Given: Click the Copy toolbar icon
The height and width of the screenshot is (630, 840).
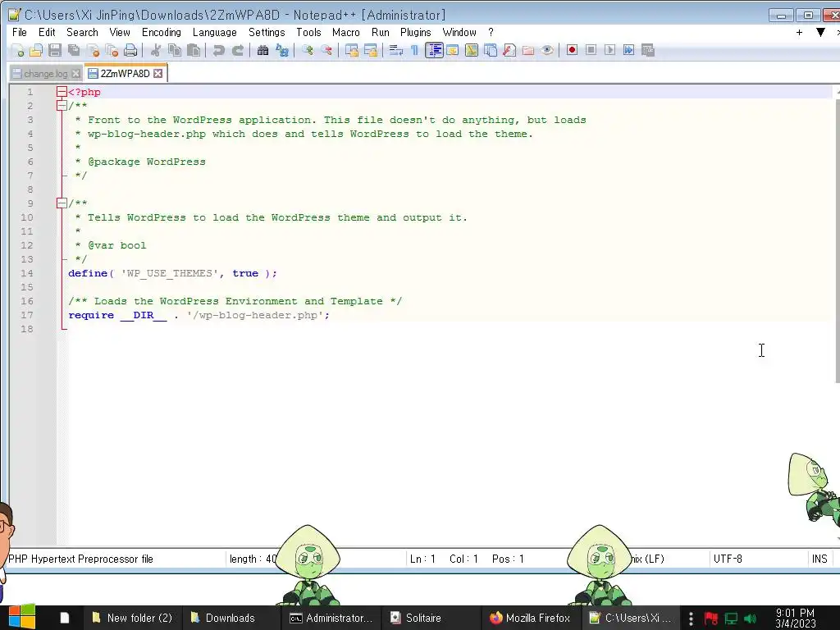Looking at the screenshot, I should pyautogui.click(x=175, y=50).
